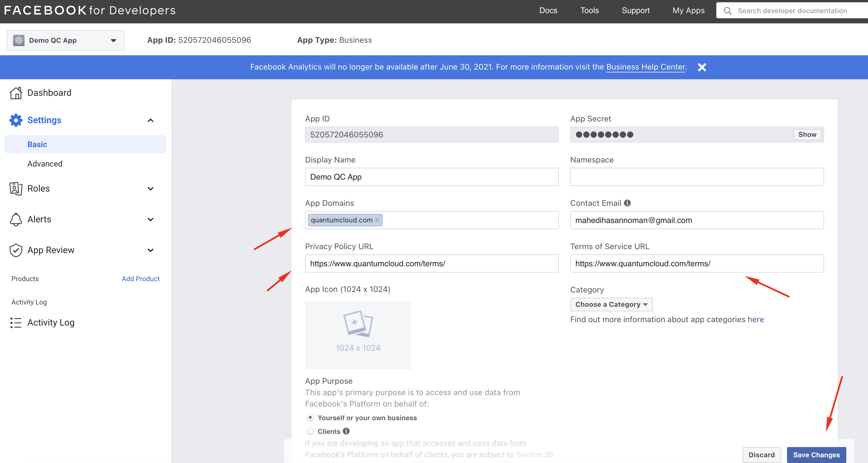This screenshot has height=463, width=868.
Task: Focus the Namespace field
Action: [x=697, y=177]
